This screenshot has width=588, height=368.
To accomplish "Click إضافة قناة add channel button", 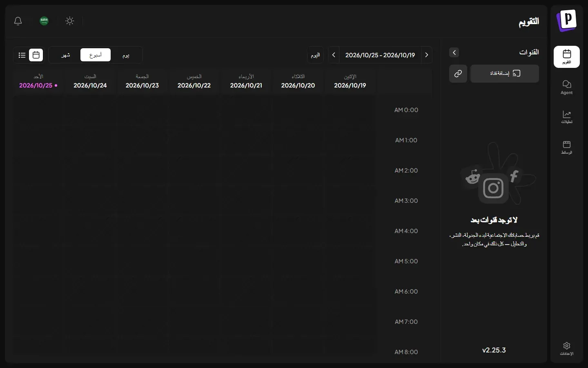I will point(505,74).
